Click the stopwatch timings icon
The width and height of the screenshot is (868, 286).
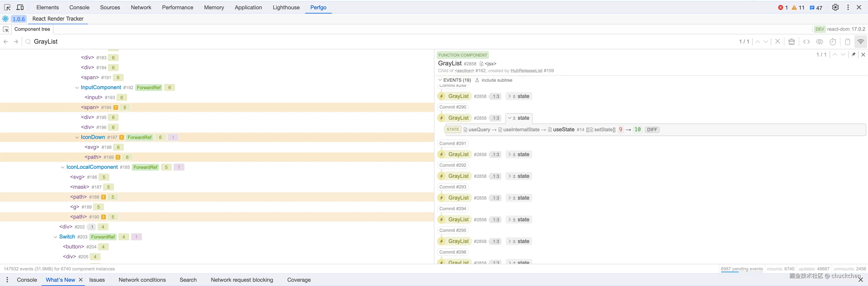click(x=833, y=41)
